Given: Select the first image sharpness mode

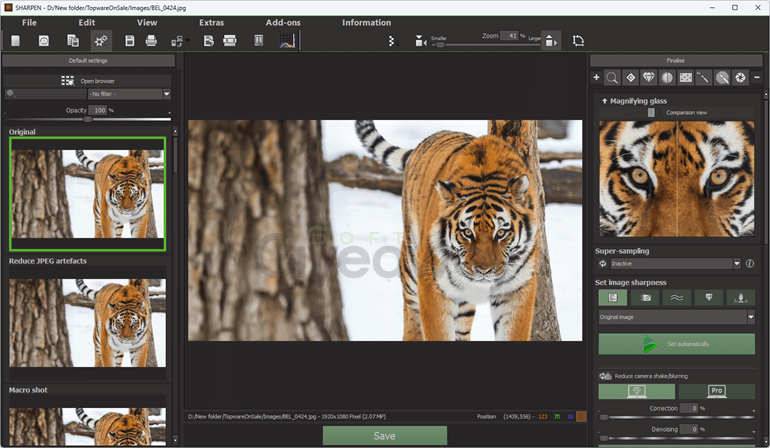Looking at the screenshot, I should tap(612, 298).
